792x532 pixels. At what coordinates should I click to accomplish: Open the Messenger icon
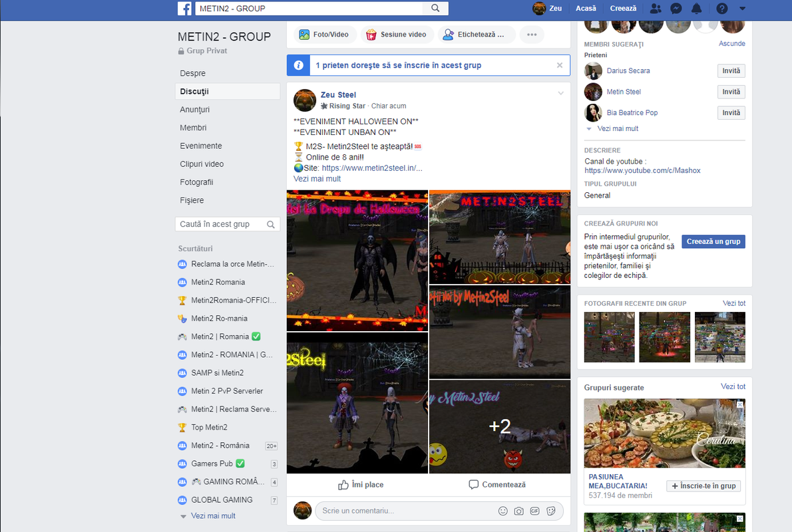coord(676,8)
